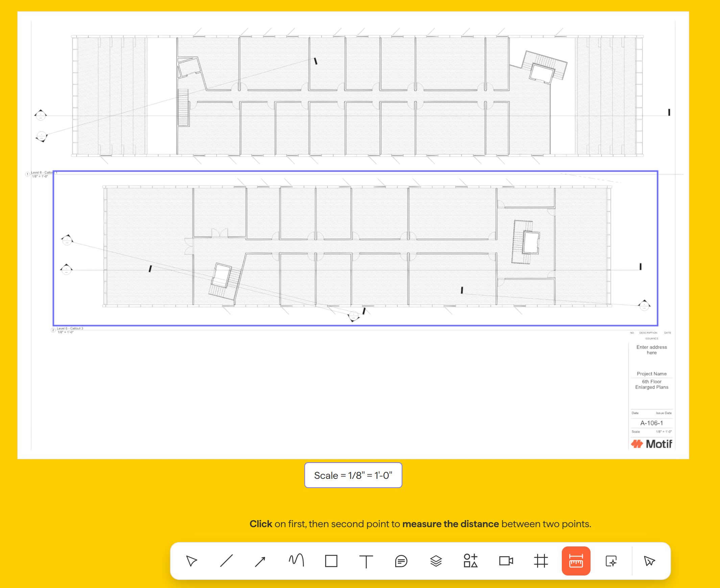This screenshot has width=720, height=588.
Task: Select the rectangle shape tool
Action: (x=331, y=561)
